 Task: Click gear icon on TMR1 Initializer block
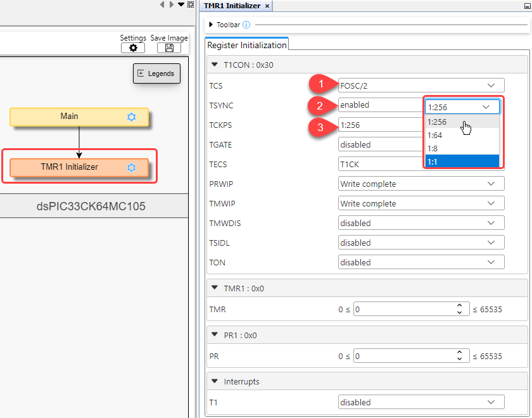[131, 168]
